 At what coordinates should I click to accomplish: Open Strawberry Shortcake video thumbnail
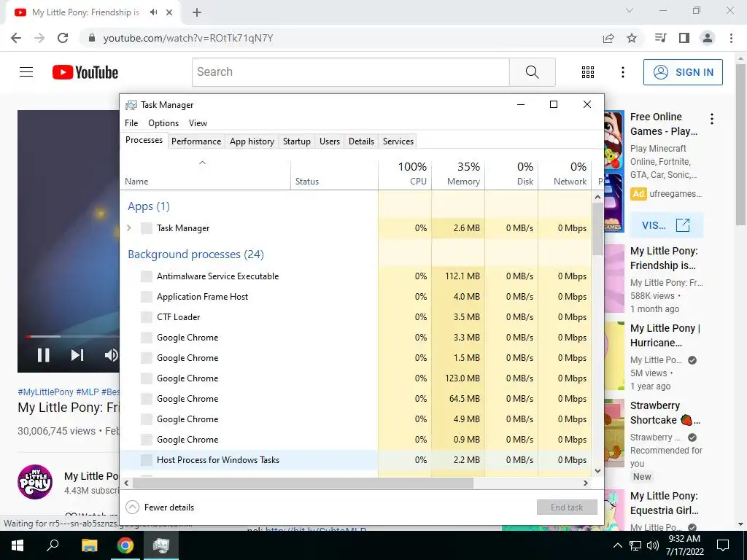pyautogui.click(x=614, y=433)
